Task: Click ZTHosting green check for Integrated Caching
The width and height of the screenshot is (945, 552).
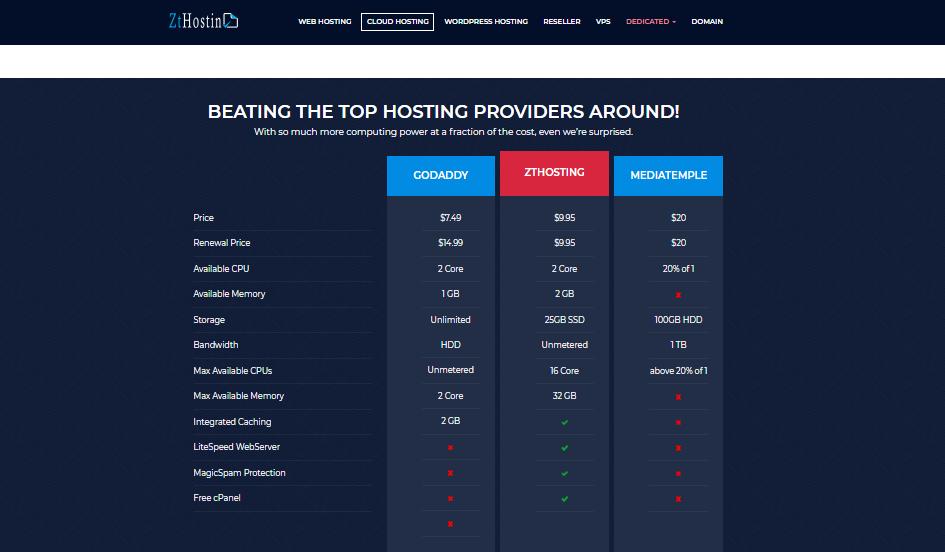Action: (x=565, y=422)
